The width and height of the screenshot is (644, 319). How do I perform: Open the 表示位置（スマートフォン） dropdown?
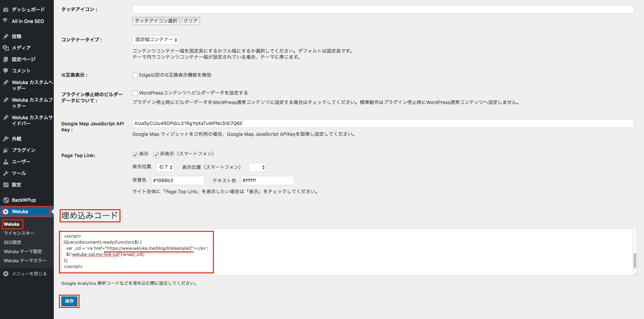click(257, 167)
